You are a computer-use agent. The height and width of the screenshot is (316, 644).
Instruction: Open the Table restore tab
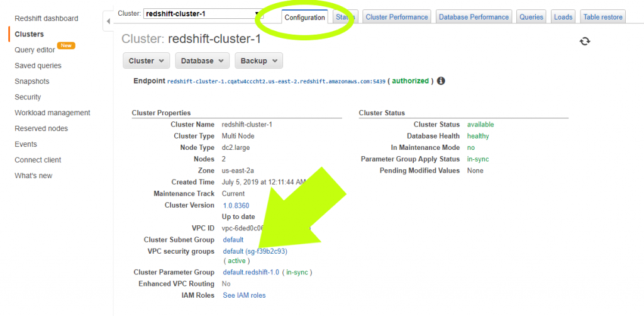click(603, 17)
